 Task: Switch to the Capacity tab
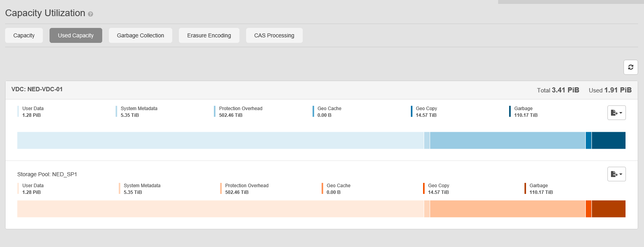(24, 35)
